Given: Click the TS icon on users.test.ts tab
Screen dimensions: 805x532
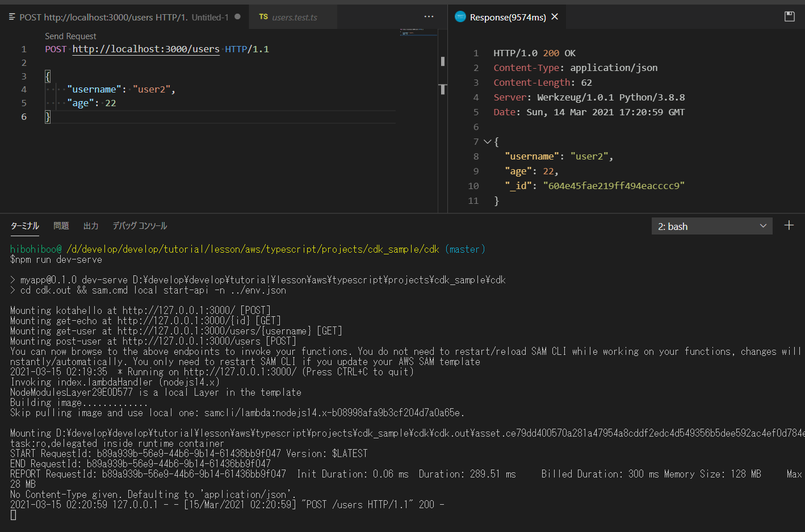Looking at the screenshot, I should point(263,17).
